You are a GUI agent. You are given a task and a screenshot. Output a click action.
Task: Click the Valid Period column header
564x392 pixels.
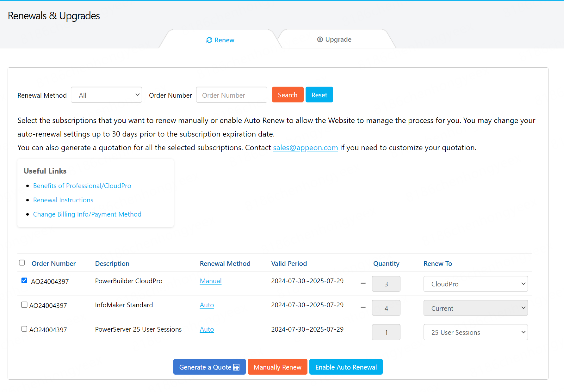pyautogui.click(x=289, y=264)
